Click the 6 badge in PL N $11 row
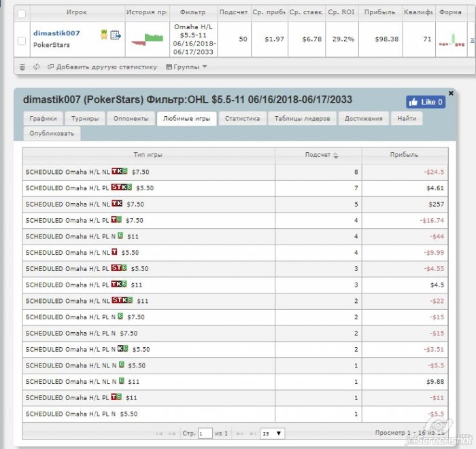 (x=120, y=236)
